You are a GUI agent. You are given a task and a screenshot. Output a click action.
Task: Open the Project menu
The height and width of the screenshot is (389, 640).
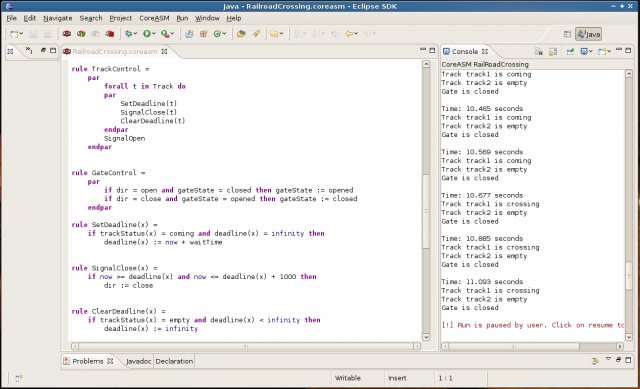(x=120, y=18)
